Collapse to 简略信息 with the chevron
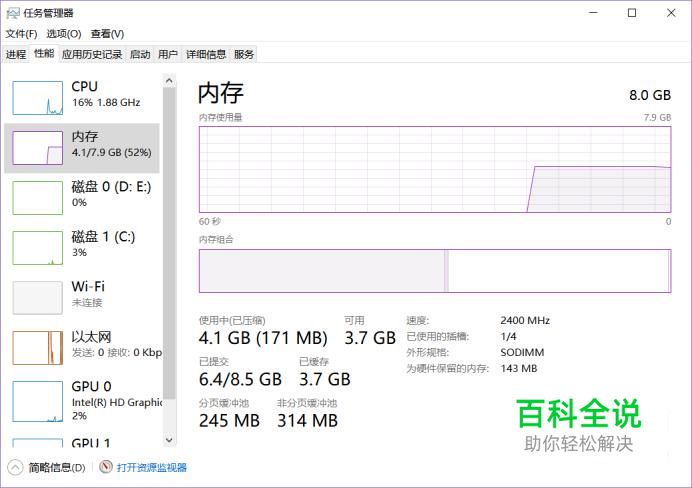This screenshot has width=692, height=488. (x=15, y=467)
